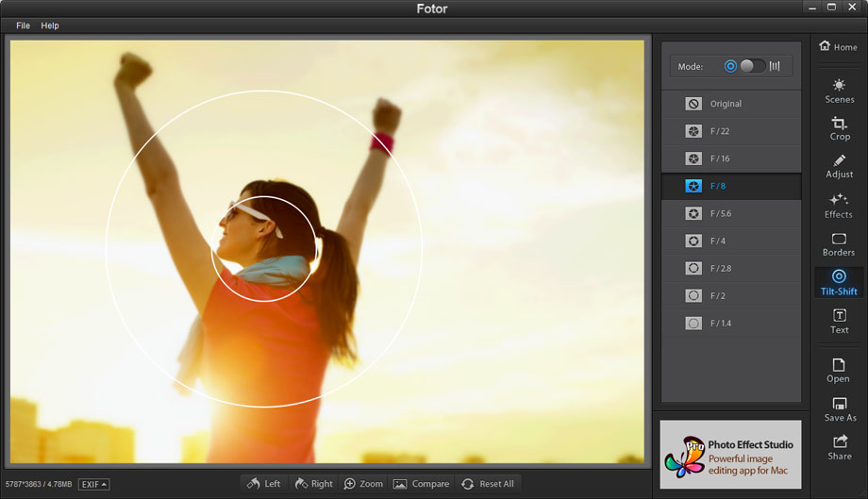Image resolution: width=868 pixels, height=499 pixels.
Task: Open the Effects panel
Action: pos(839,206)
